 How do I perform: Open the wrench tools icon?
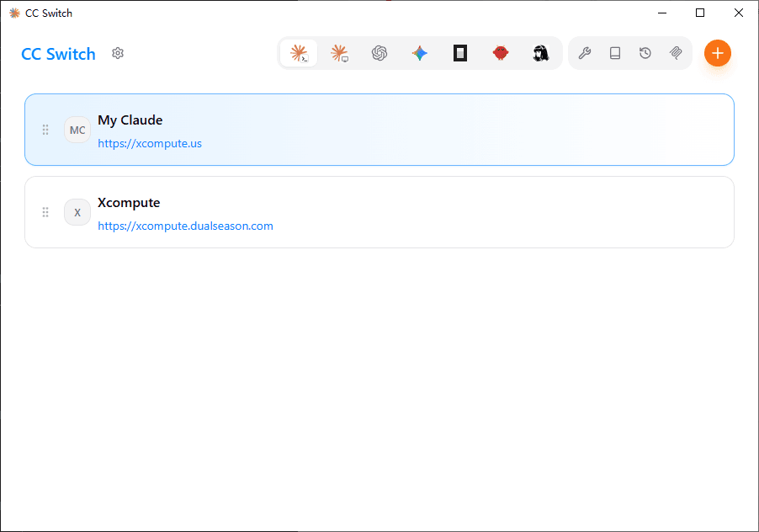coord(585,53)
